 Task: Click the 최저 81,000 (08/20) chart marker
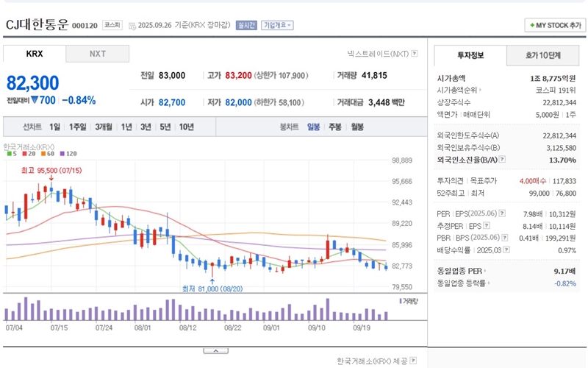pos(212,289)
